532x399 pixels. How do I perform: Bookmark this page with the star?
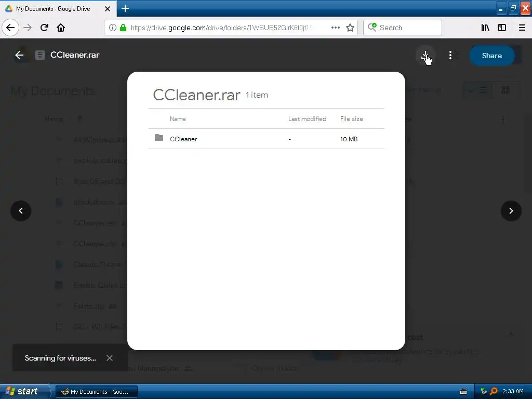pyautogui.click(x=350, y=28)
